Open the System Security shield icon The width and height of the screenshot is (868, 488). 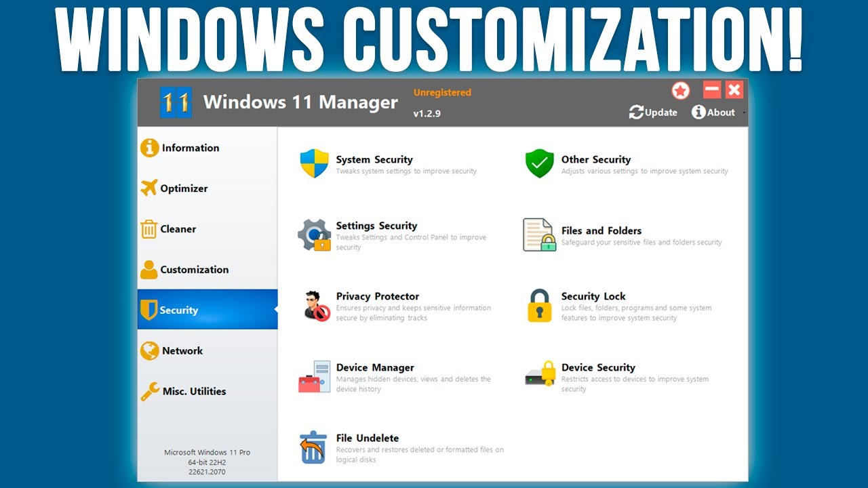point(315,163)
